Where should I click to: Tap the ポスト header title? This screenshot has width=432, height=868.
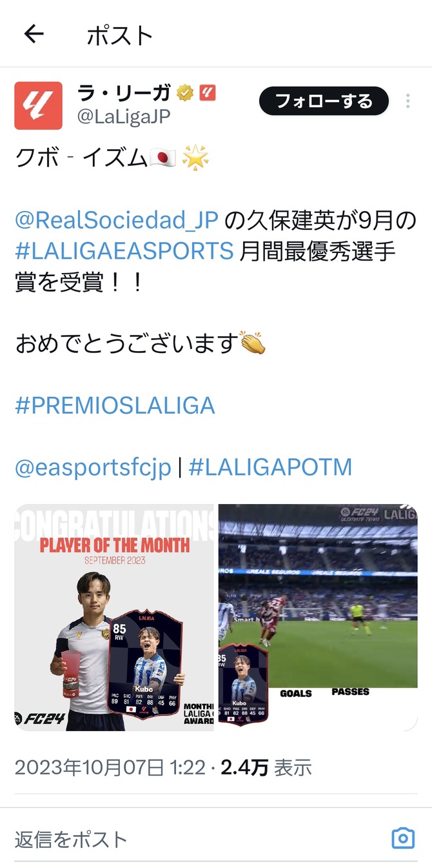[x=120, y=35]
